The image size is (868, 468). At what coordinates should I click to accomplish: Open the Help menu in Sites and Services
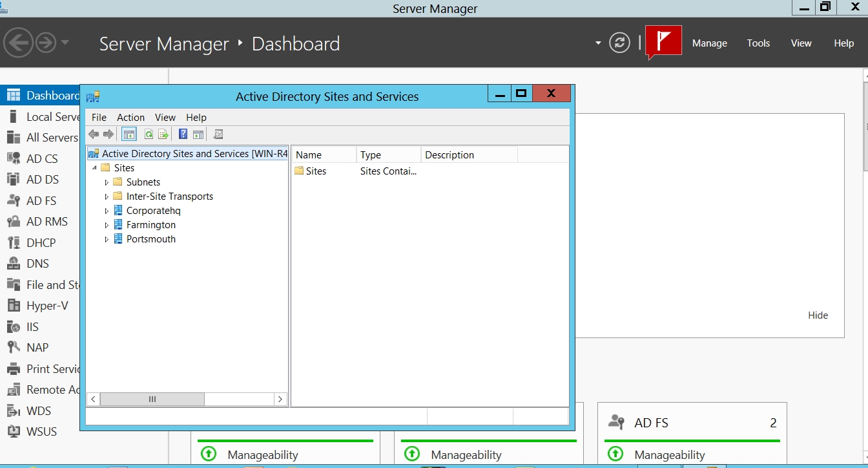point(196,118)
